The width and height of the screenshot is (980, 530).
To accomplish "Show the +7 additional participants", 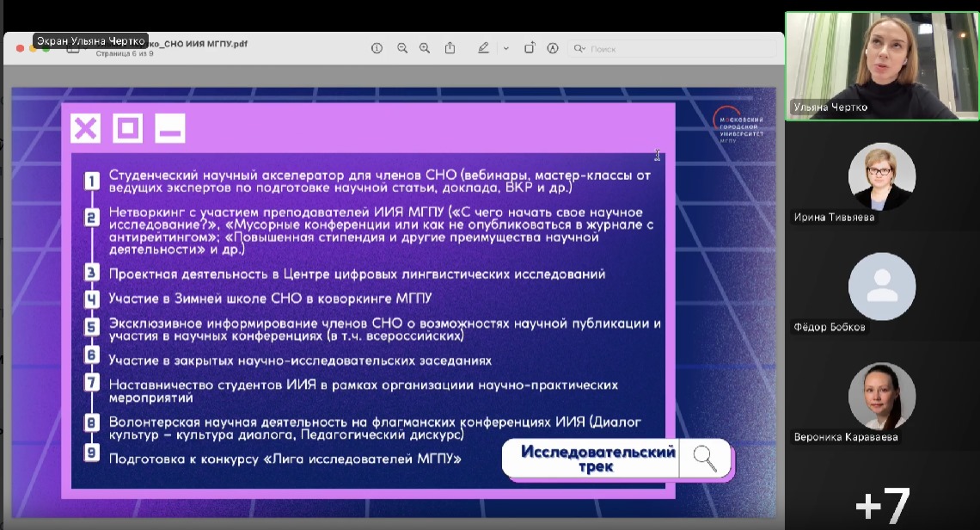I will [x=882, y=505].
